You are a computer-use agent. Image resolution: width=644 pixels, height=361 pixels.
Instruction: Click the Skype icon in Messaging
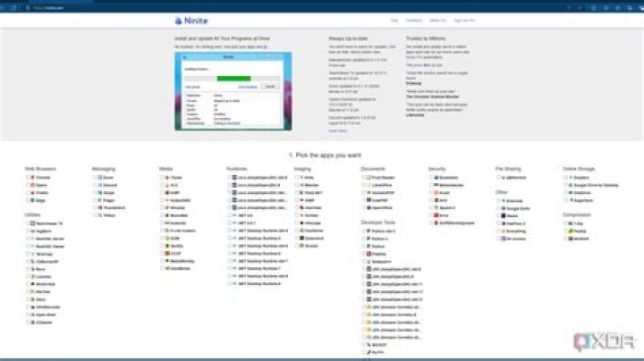point(100,193)
